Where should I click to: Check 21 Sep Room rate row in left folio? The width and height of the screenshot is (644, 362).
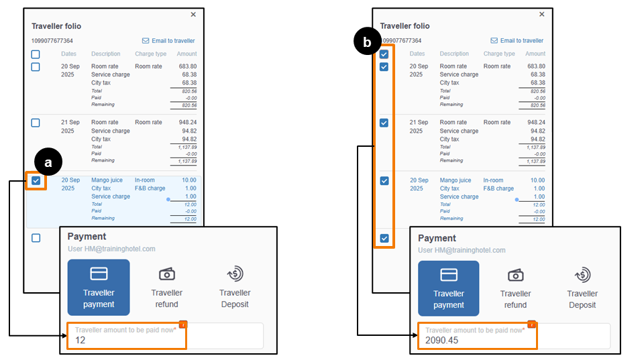point(36,123)
